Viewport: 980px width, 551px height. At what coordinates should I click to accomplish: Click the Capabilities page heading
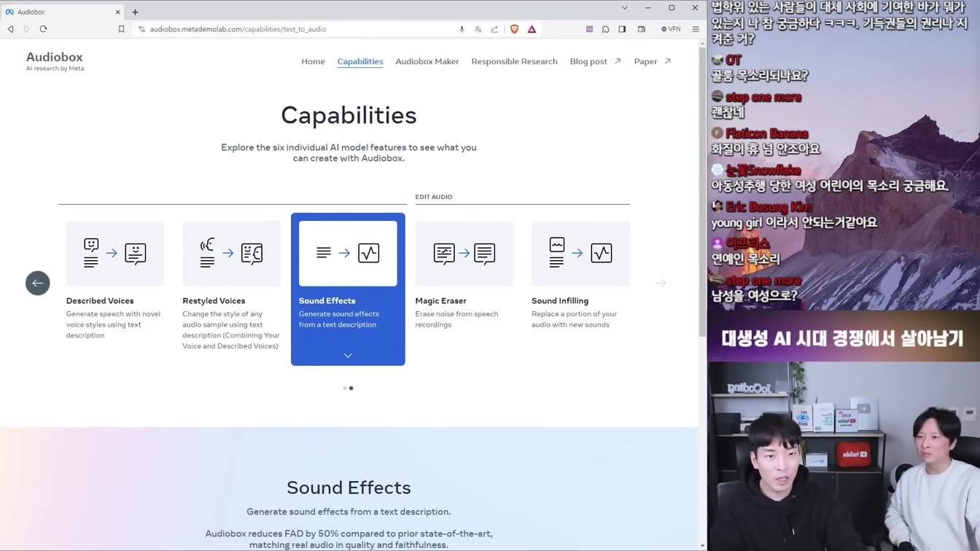coord(349,115)
